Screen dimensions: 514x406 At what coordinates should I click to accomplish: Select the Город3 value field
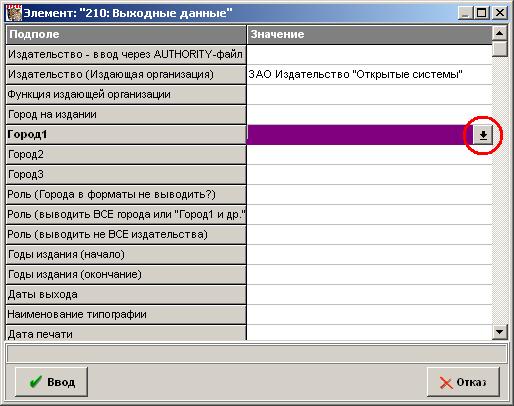point(369,175)
